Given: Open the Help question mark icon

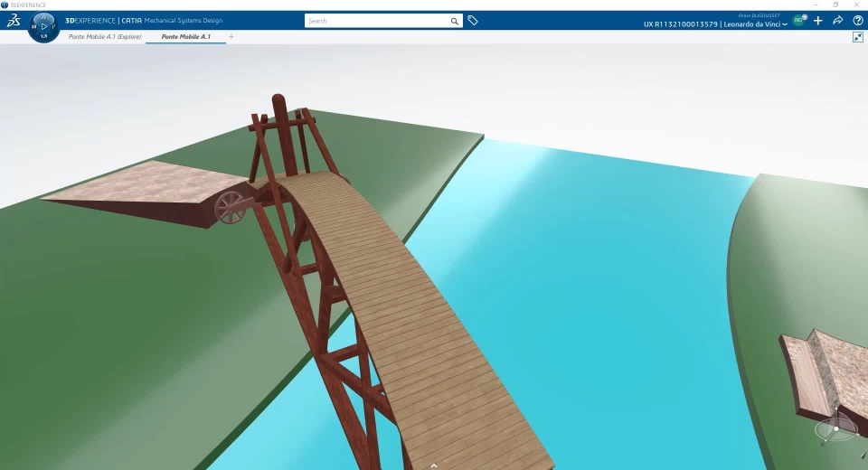Looking at the screenshot, I should click(858, 21).
